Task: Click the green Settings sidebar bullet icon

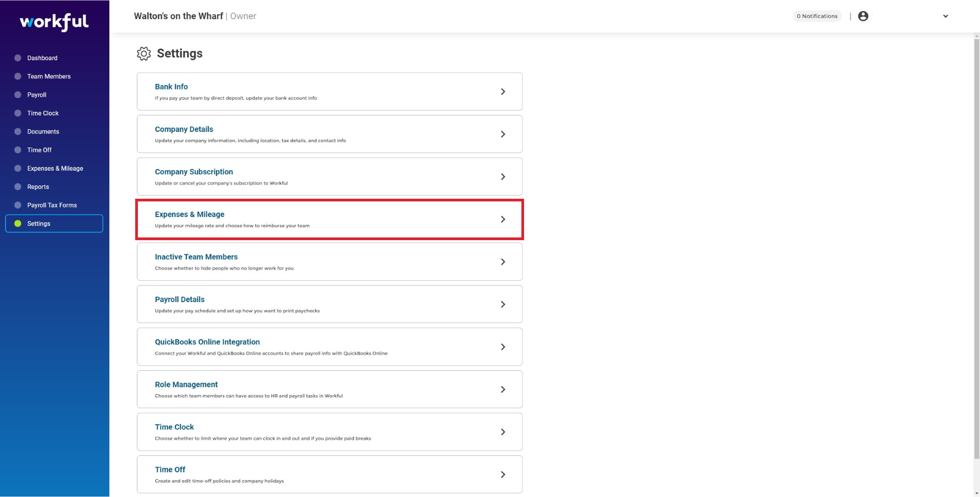Action: click(x=18, y=224)
